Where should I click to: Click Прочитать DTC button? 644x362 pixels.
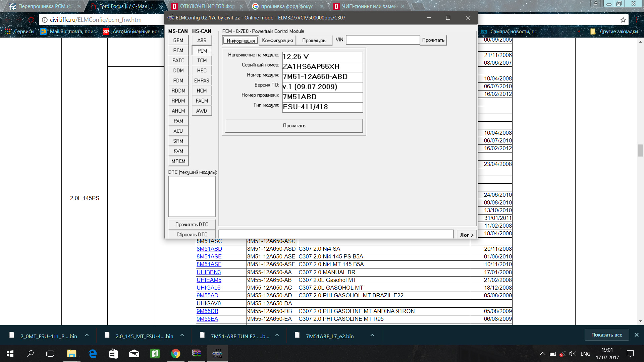point(192,224)
